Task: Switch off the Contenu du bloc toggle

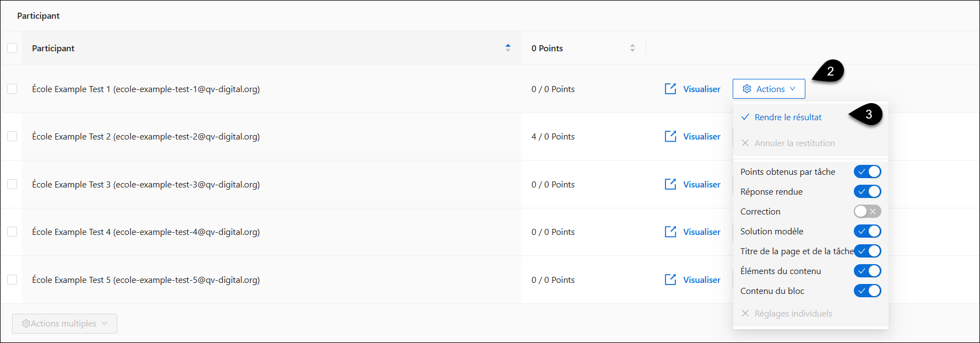Action: [867, 291]
